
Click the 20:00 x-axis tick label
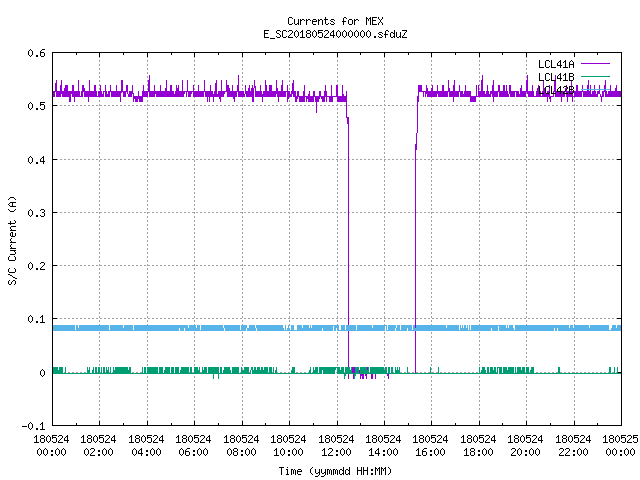(x=525, y=452)
